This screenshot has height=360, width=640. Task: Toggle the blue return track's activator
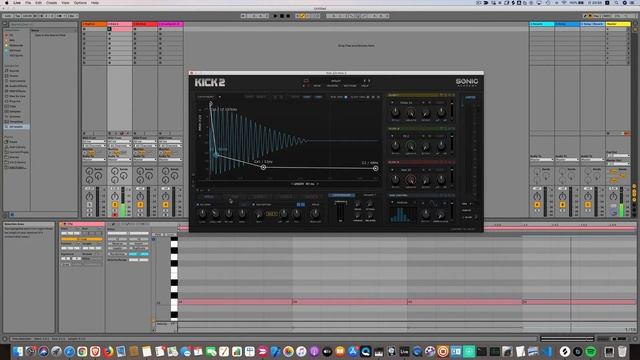point(562,205)
